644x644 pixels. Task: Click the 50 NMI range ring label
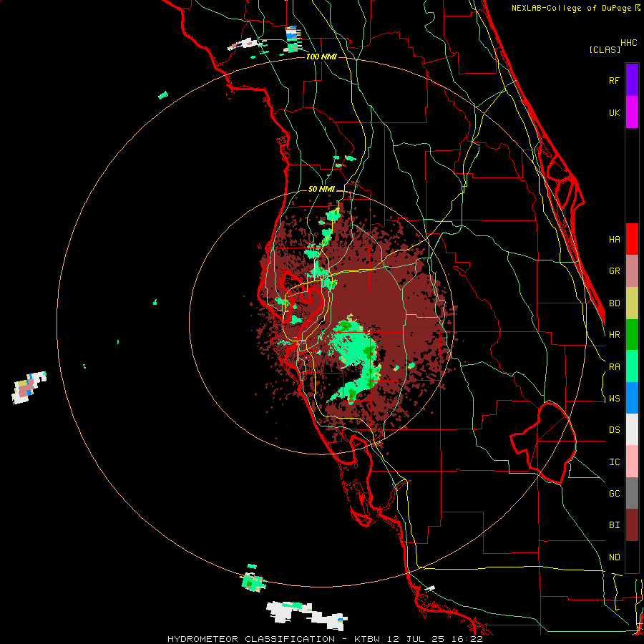point(321,189)
